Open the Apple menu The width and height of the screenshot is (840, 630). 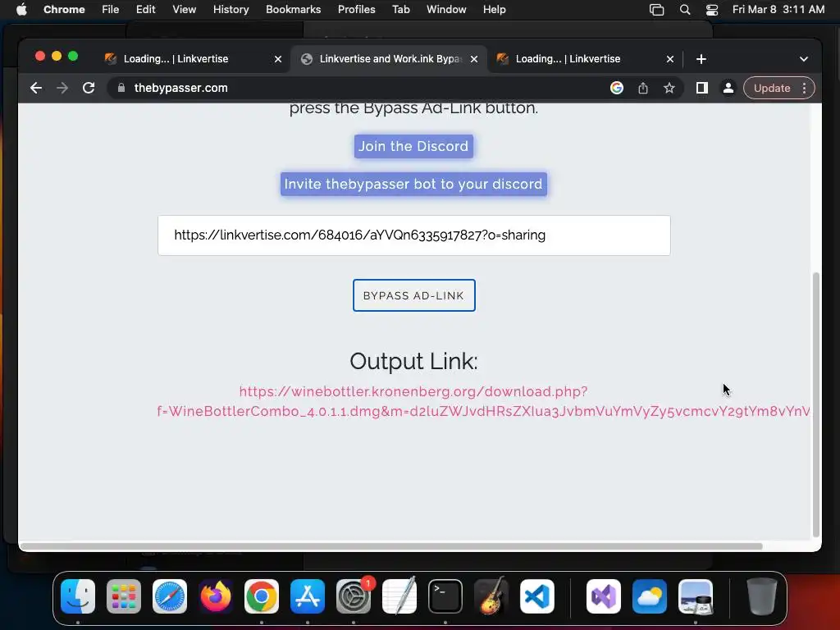coord(21,10)
